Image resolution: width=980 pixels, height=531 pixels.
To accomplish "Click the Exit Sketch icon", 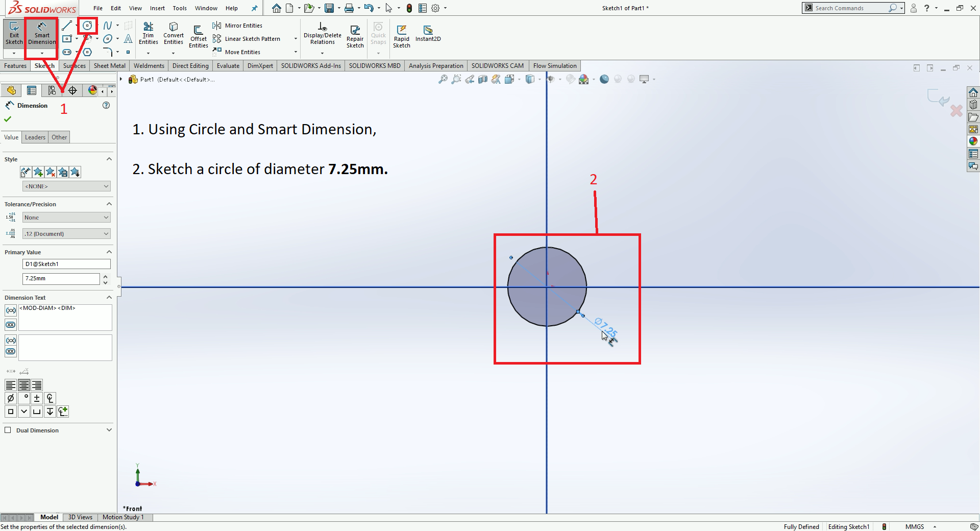I will 14,34.
